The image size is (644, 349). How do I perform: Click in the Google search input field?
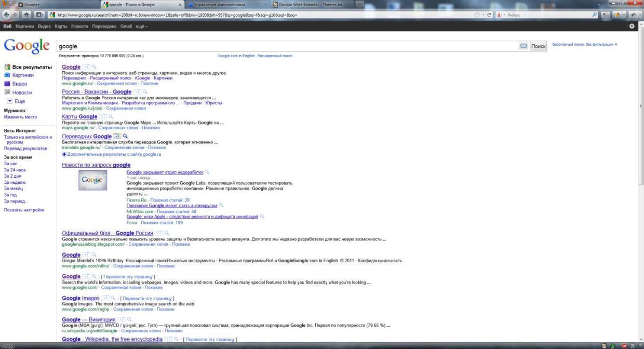288,46
